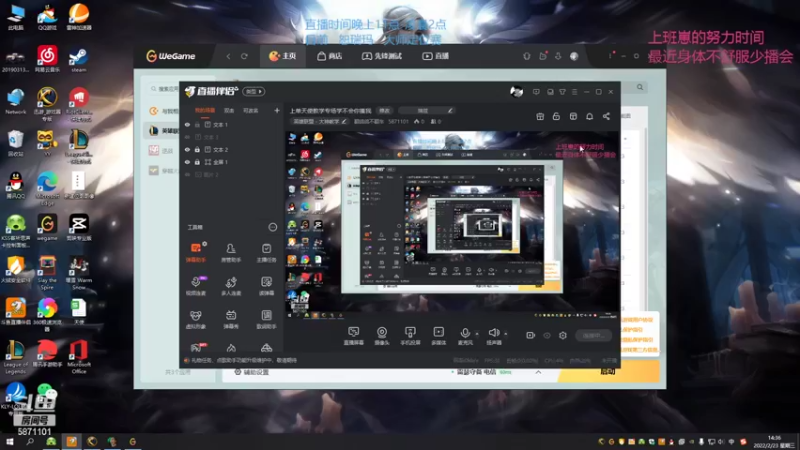Open the message icon next to avatar

536,92
